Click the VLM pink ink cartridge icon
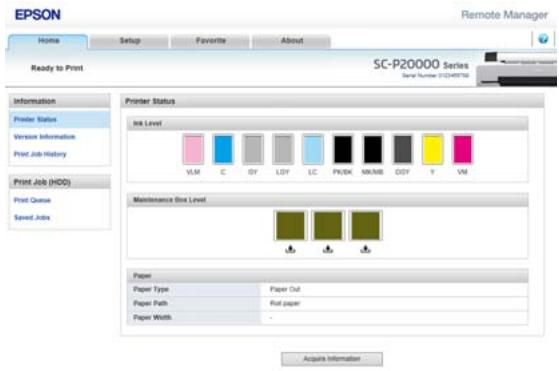559x371 pixels. (193, 149)
